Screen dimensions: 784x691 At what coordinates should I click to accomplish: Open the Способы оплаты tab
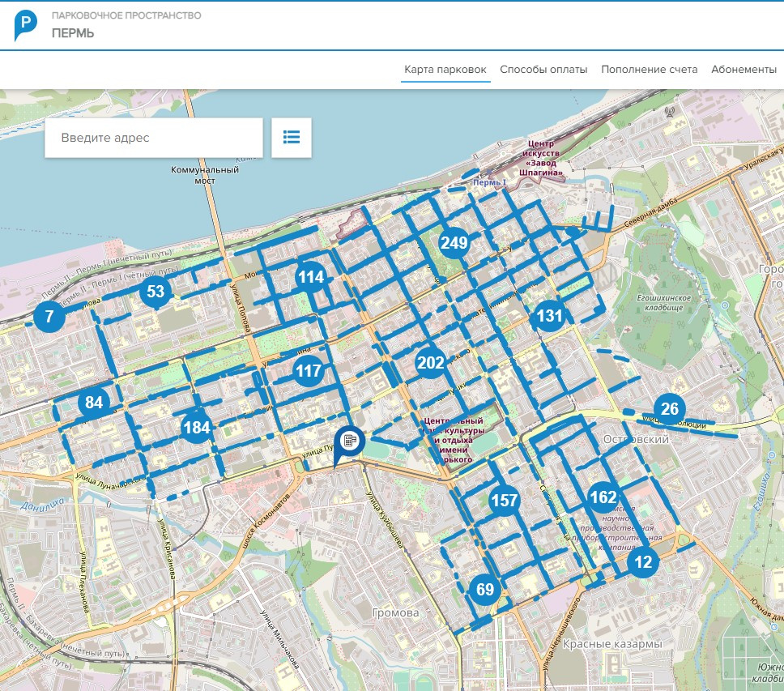point(543,70)
